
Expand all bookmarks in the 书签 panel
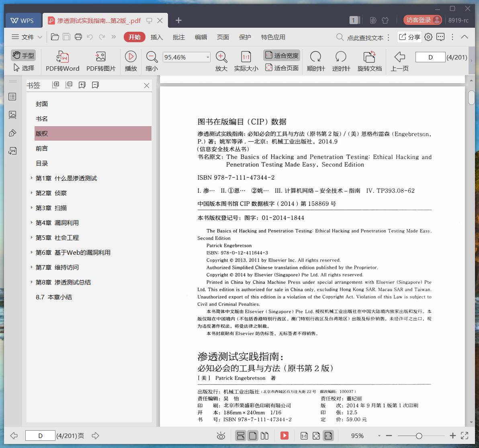(55, 85)
